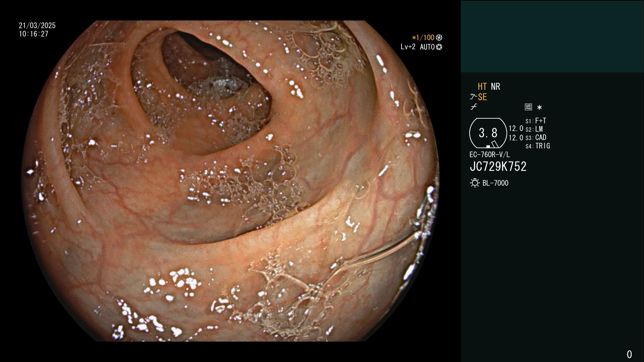Click the lower 12.0 value

click(x=516, y=138)
